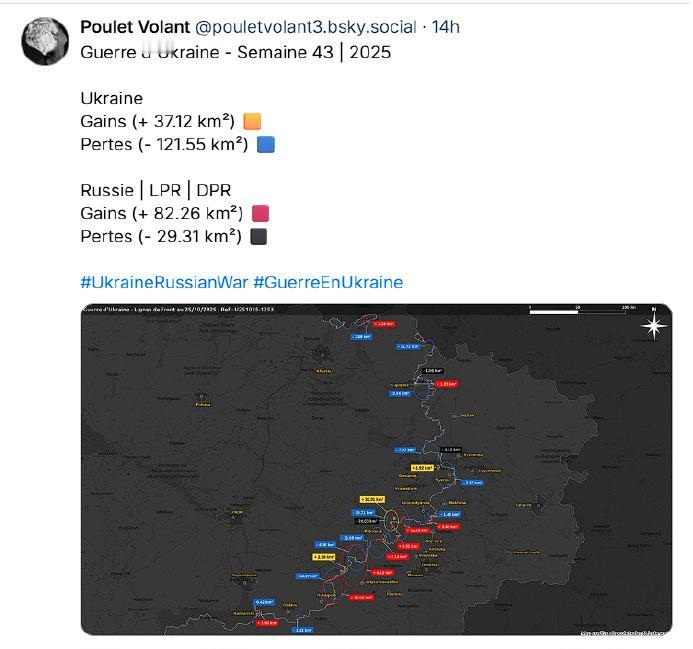
Task: Click the Pertes (- 29.31 km²) line
Action: tap(160, 236)
